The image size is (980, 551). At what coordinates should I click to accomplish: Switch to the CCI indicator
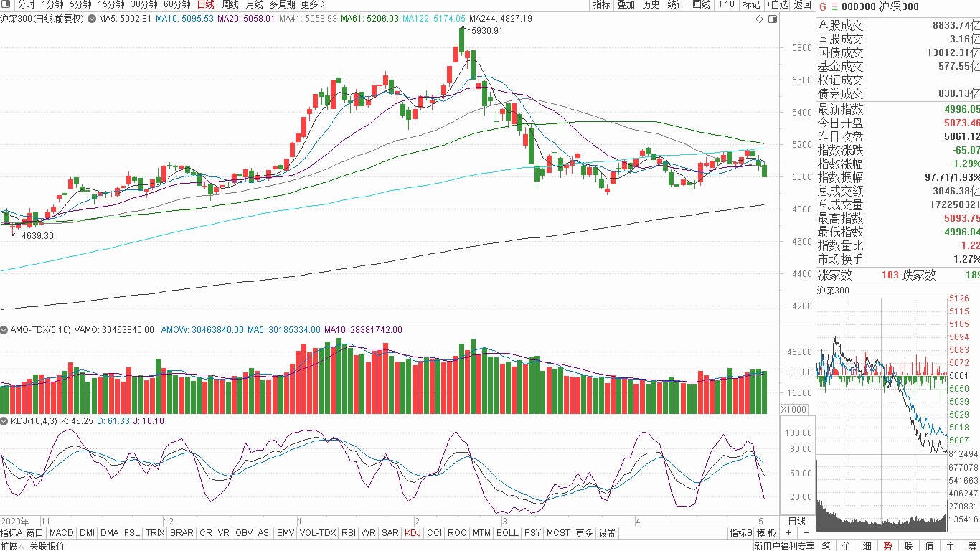click(435, 533)
